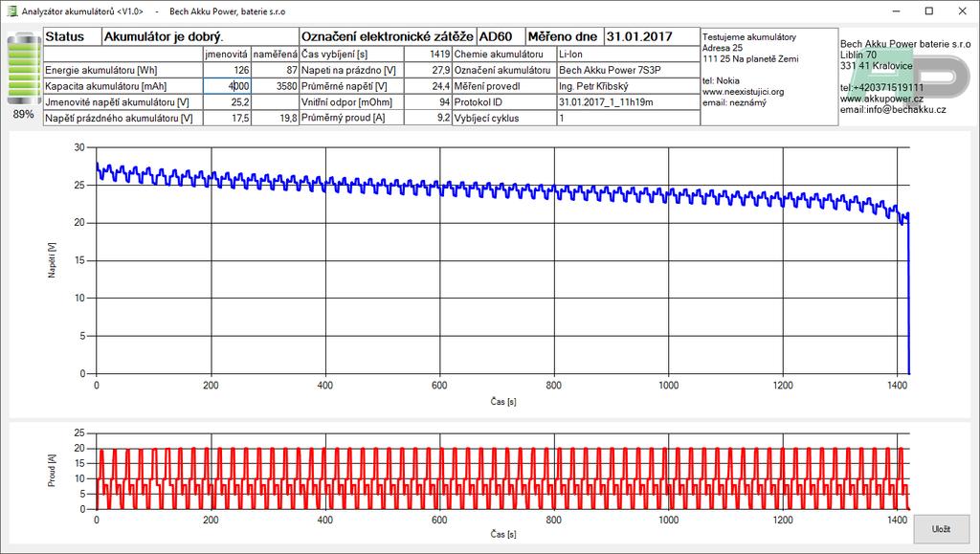980x554 pixels.
Task: Click the average voltage value 24,4
Action: [x=428, y=86]
